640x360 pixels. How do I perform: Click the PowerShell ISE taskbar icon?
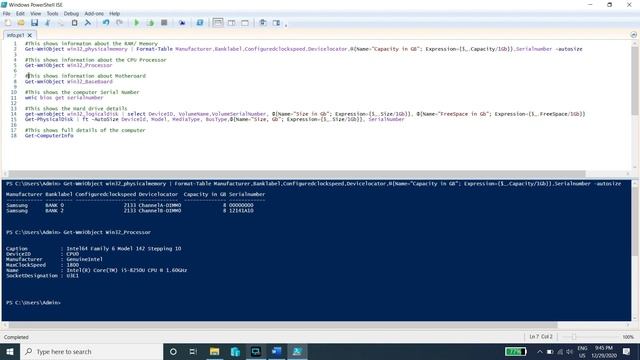click(297, 351)
